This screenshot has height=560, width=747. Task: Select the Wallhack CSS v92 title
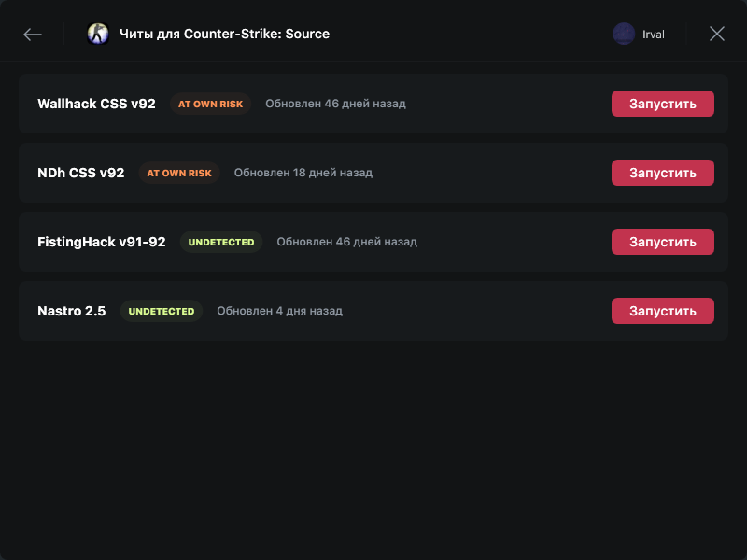[97, 104]
